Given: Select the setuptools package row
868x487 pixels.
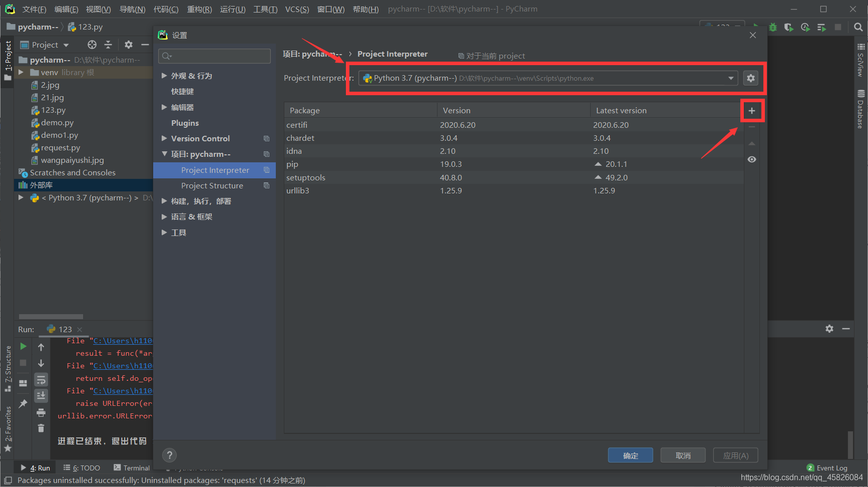Looking at the screenshot, I should coord(514,177).
